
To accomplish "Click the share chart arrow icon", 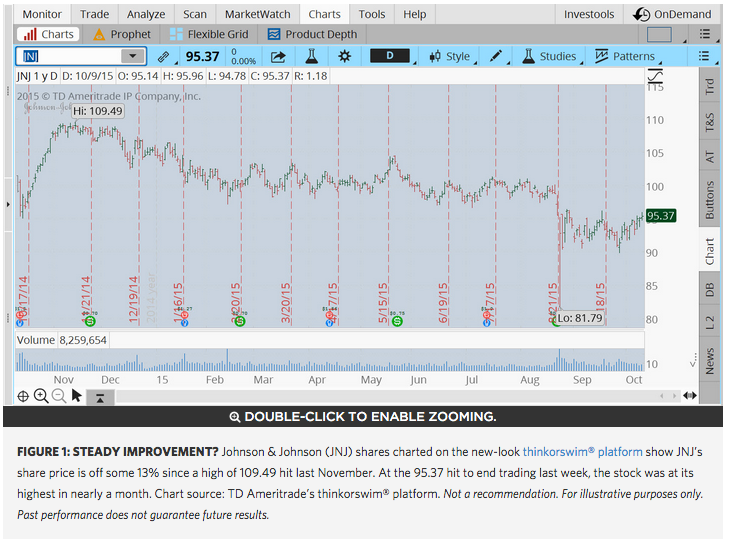I will [x=278, y=57].
